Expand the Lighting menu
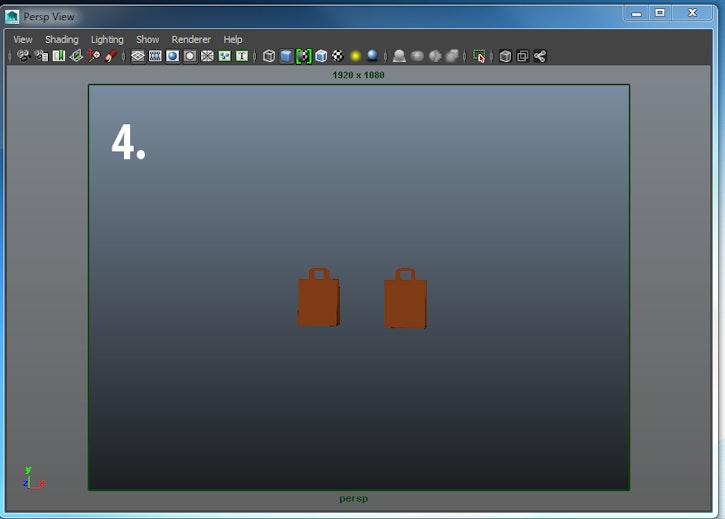725x519 pixels. click(x=107, y=40)
